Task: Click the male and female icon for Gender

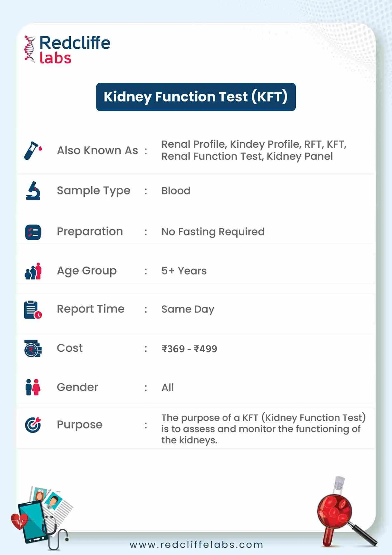Action: 33,387
